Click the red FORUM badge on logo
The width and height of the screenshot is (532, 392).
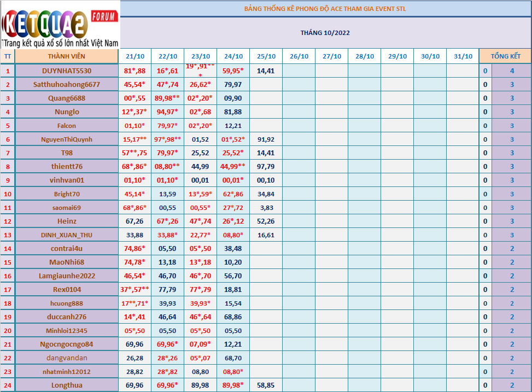103,17
